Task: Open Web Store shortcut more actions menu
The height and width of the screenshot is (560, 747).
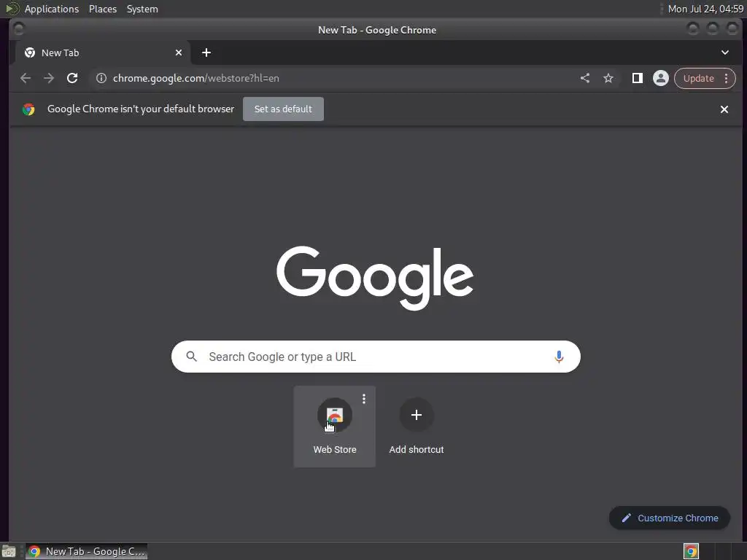Action: 364,399
